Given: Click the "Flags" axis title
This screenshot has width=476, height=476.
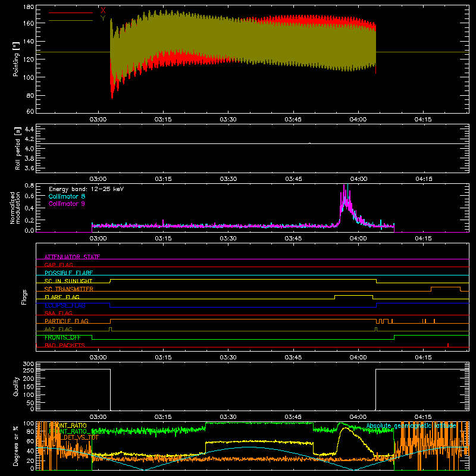Looking at the screenshot, I should coord(24,297).
